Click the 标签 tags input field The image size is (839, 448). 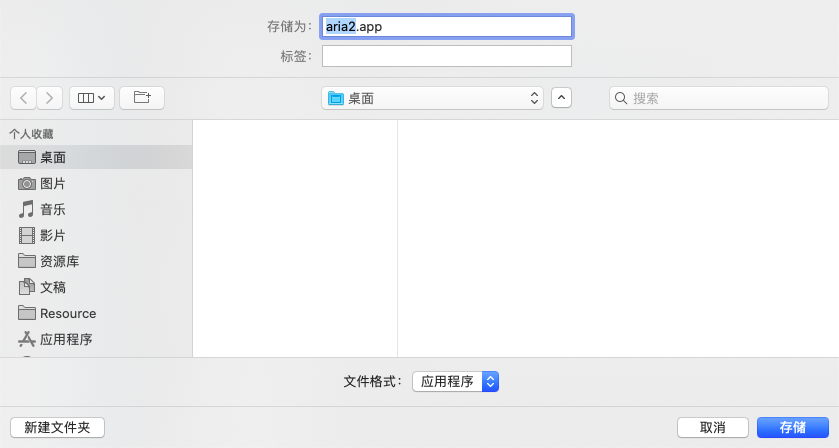click(446, 56)
